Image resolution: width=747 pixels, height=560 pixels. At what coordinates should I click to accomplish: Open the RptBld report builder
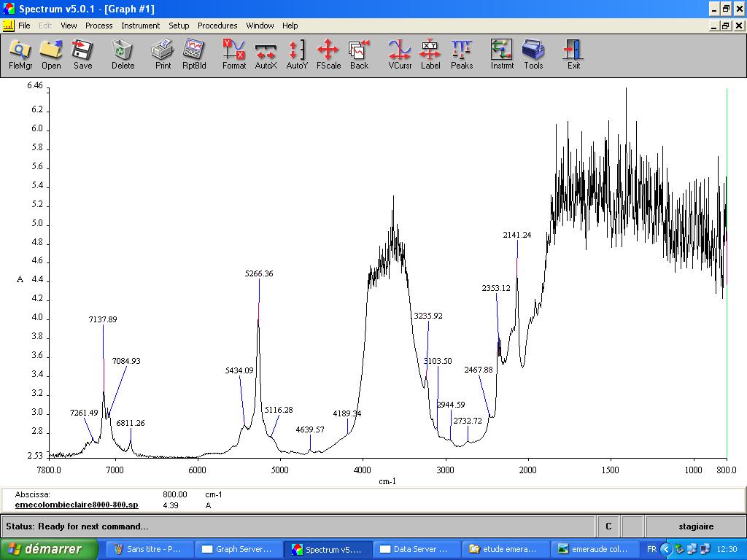[194, 55]
